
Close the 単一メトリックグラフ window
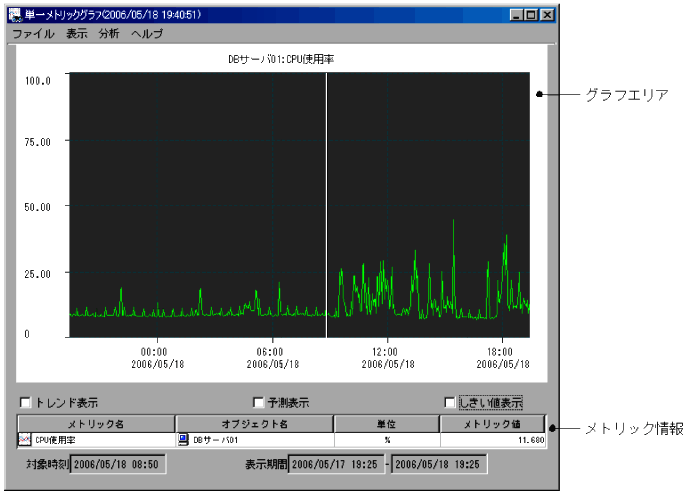(547, 15)
